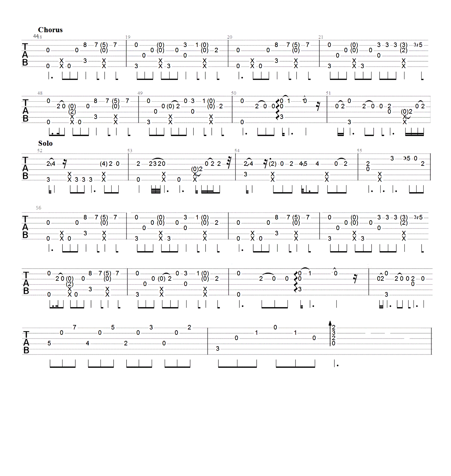Click the rest symbol ending measure 53
The height and width of the screenshot is (476, 451).
point(229,162)
